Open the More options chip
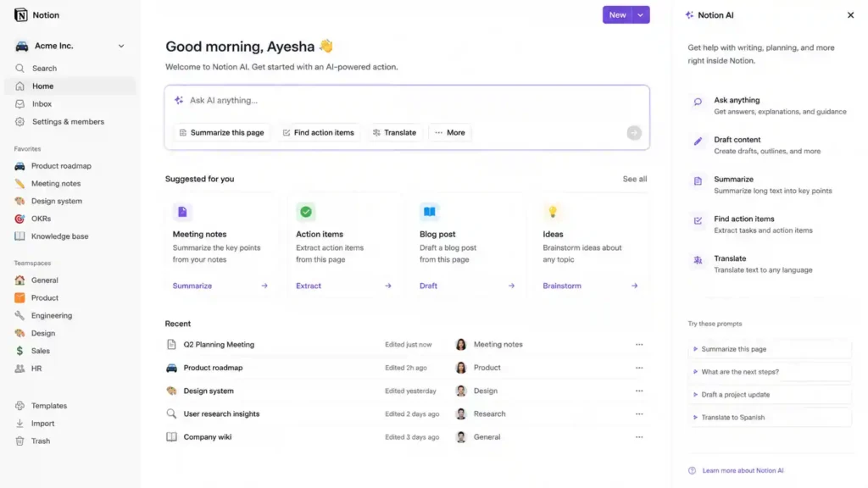The height and width of the screenshot is (488, 868). (450, 133)
